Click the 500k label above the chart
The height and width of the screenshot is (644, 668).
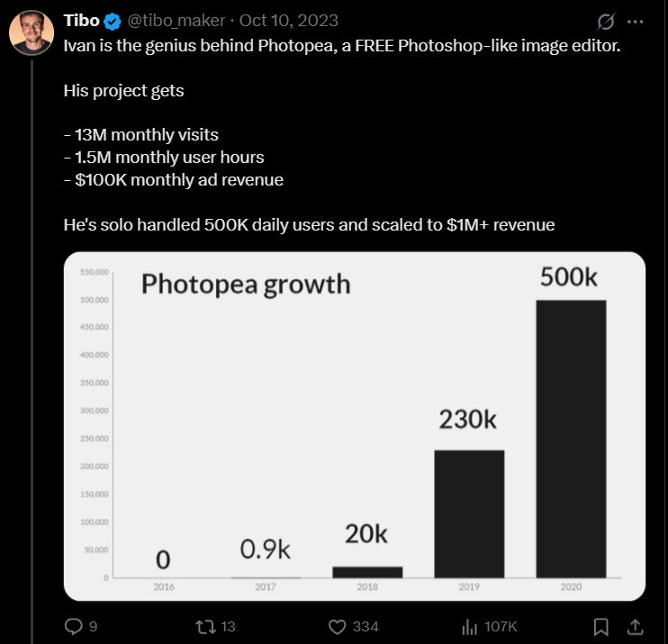pyautogui.click(x=569, y=277)
